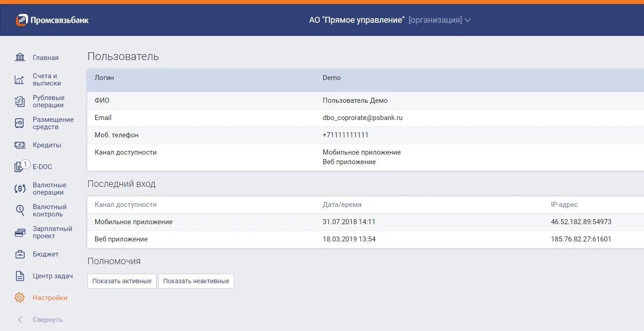Click date 31.07.2018 14:11
The height and width of the screenshot is (331, 644).
click(x=349, y=222)
